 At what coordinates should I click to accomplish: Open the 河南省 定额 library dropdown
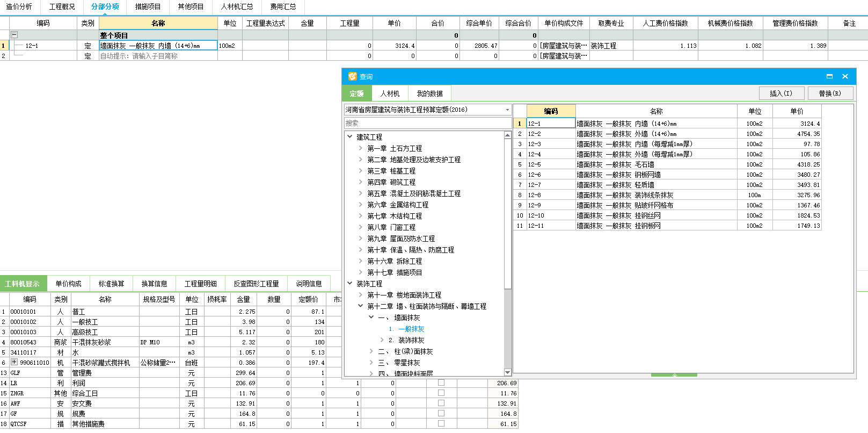(507, 110)
